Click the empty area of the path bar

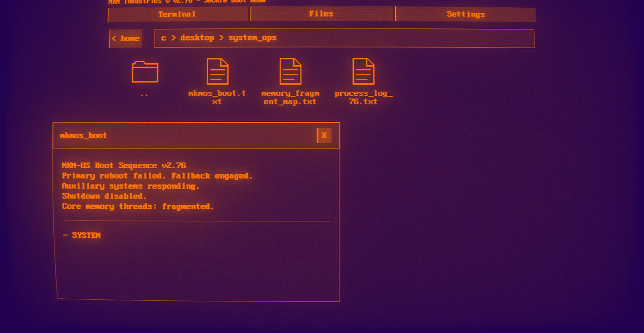(402, 38)
